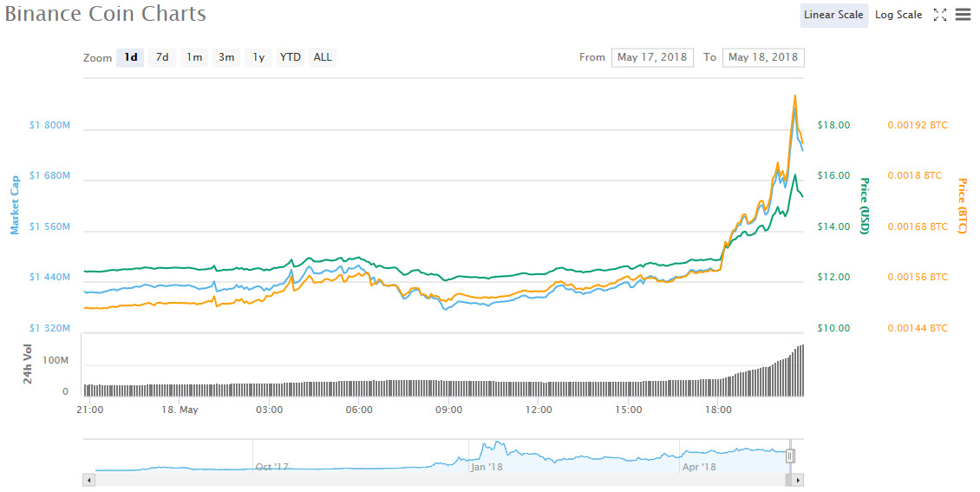
Task: Grab the navigator range handle
Action: [790, 456]
